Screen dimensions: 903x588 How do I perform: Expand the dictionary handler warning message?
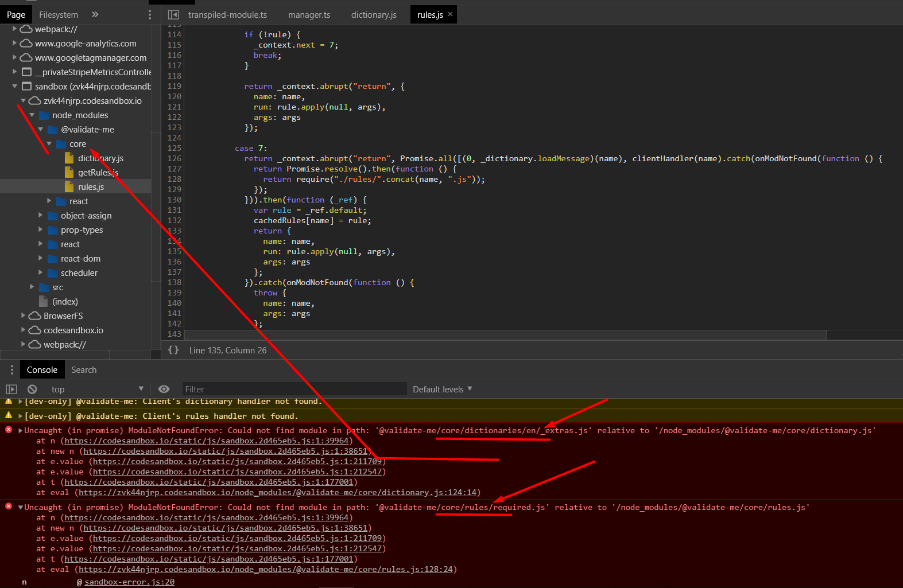[20, 402]
